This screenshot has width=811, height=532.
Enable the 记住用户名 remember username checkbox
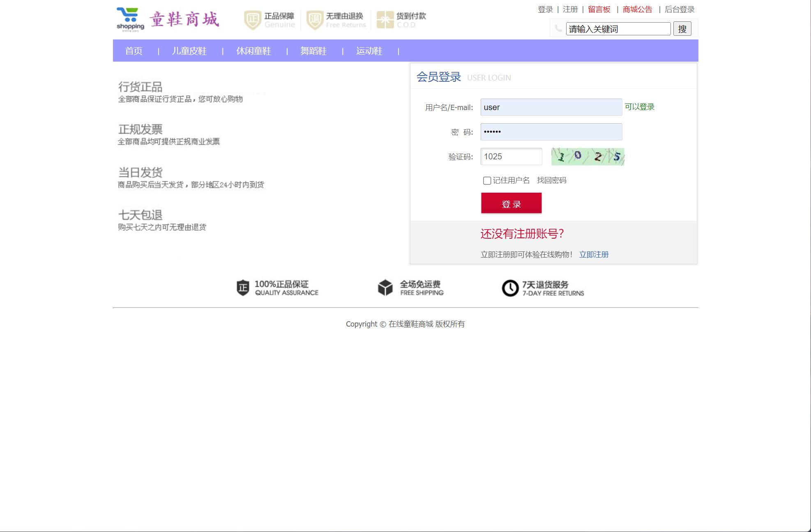487,180
